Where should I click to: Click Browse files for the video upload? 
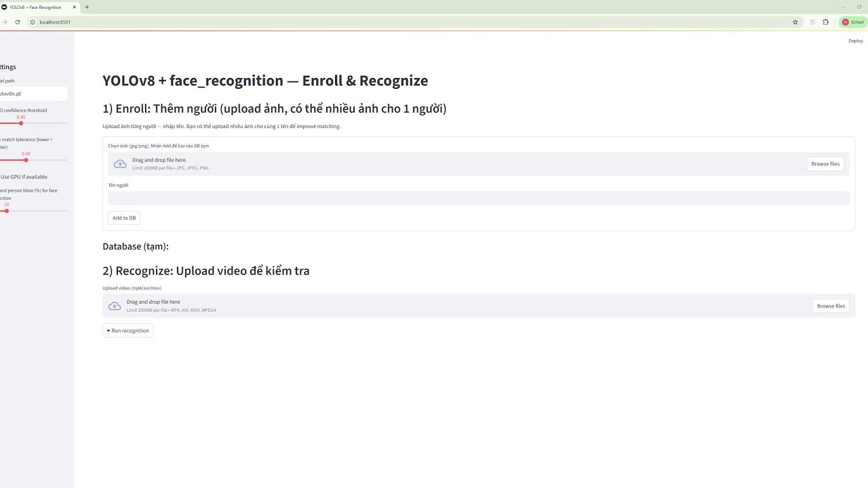[831, 306]
